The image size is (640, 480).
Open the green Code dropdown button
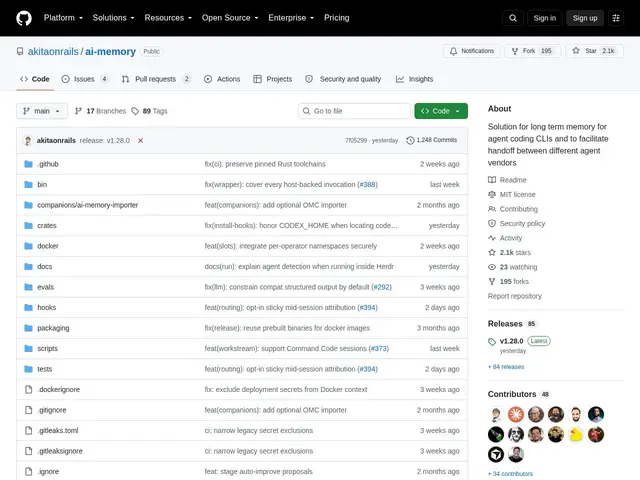441,111
